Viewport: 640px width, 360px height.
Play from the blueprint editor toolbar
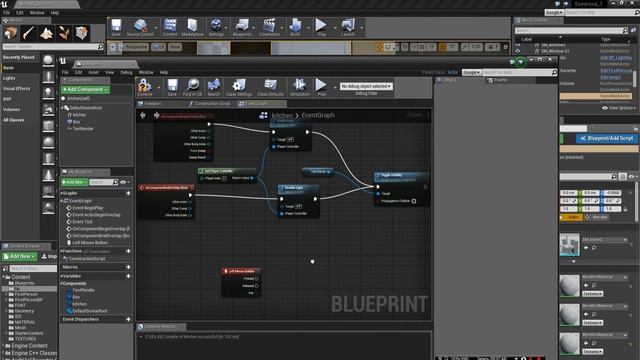(321, 87)
